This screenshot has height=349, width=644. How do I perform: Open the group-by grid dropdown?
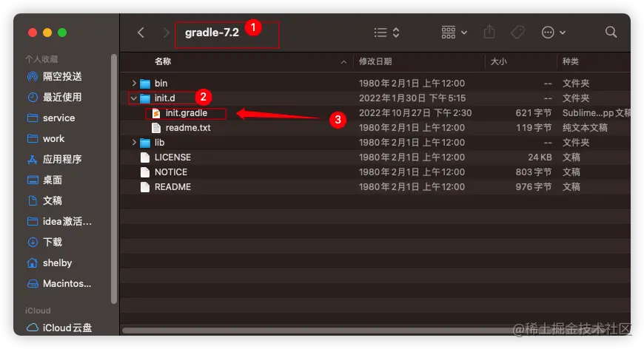point(454,33)
